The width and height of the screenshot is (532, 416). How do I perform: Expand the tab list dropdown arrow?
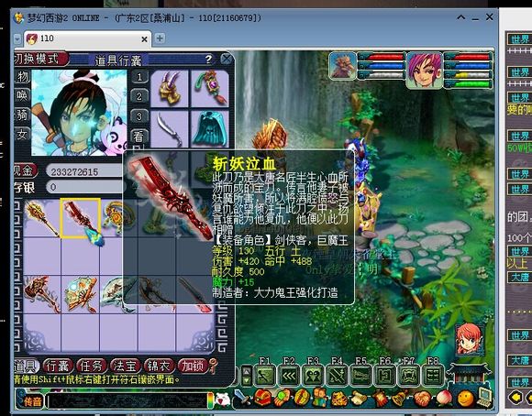coord(17,39)
